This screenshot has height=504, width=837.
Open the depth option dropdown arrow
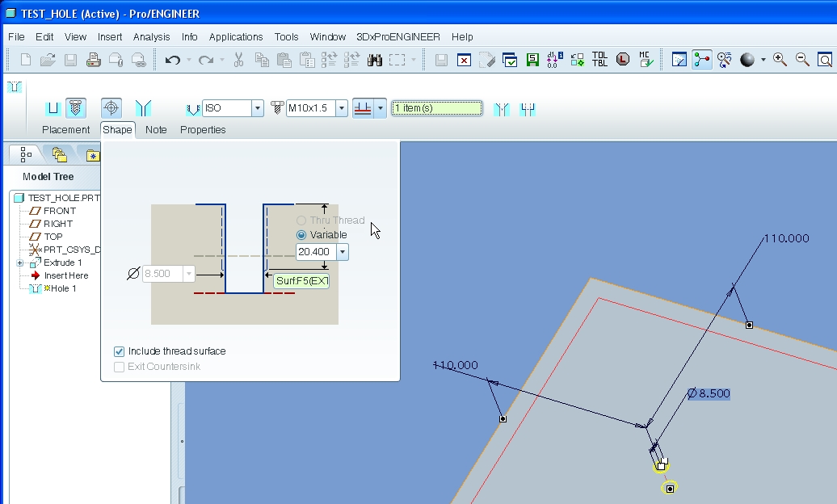(380, 108)
